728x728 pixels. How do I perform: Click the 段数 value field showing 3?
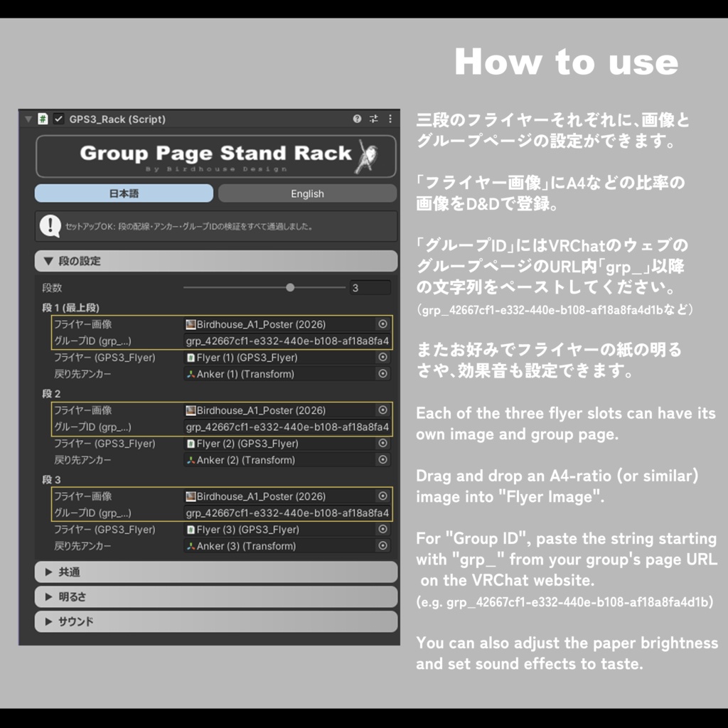pos(370,288)
